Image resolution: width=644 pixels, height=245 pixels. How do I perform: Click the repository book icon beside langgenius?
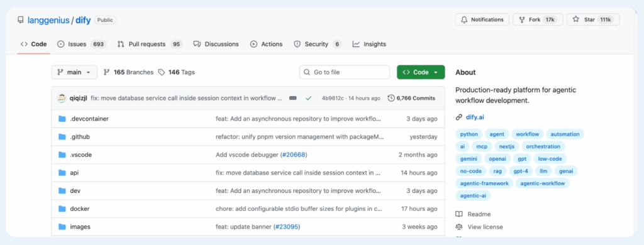(21, 19)
